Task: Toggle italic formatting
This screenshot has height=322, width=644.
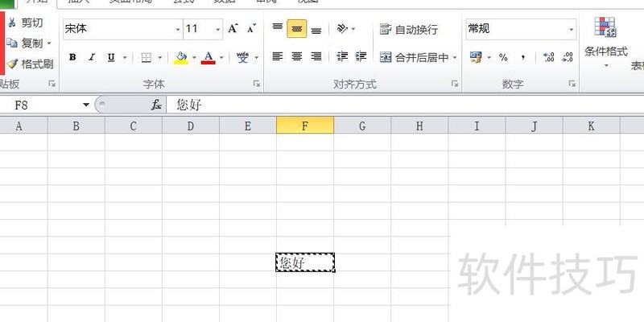Action: pyautogui.click(x=92, y=57)
